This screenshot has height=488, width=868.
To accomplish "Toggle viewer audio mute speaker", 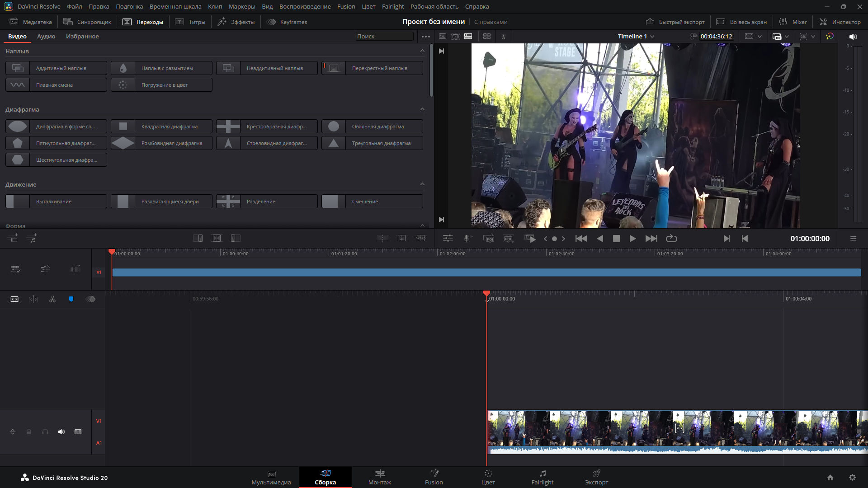I will (x=853, y=37).
